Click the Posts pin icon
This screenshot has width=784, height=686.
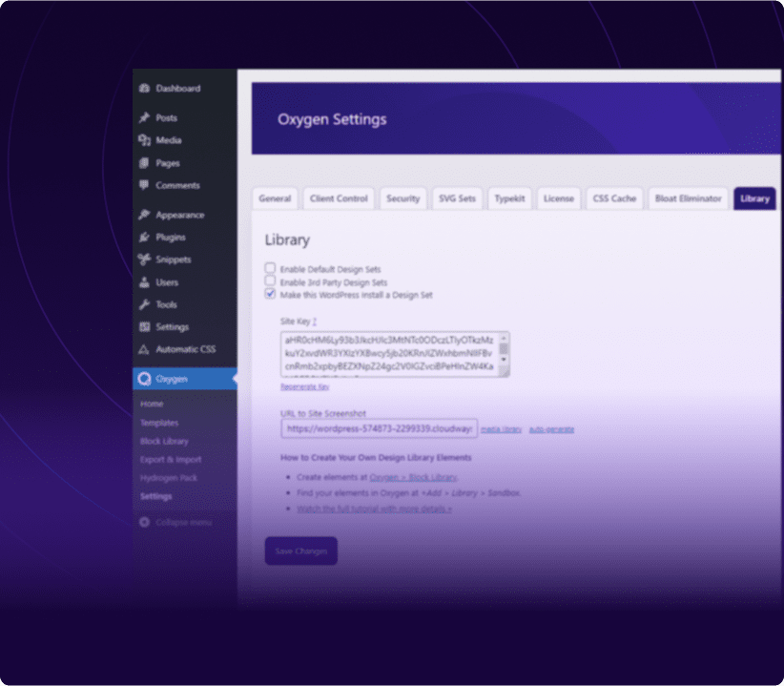click(x=145, y=118)
